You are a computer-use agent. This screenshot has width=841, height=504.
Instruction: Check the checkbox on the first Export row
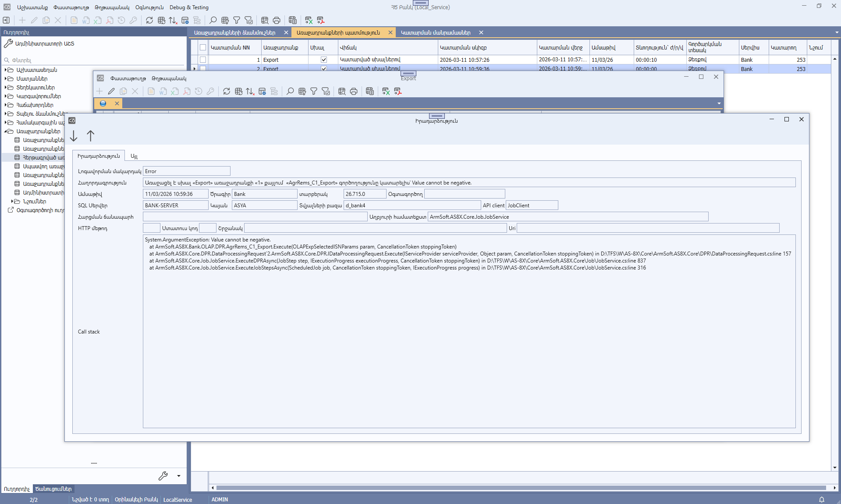click(x=203, y=60)
